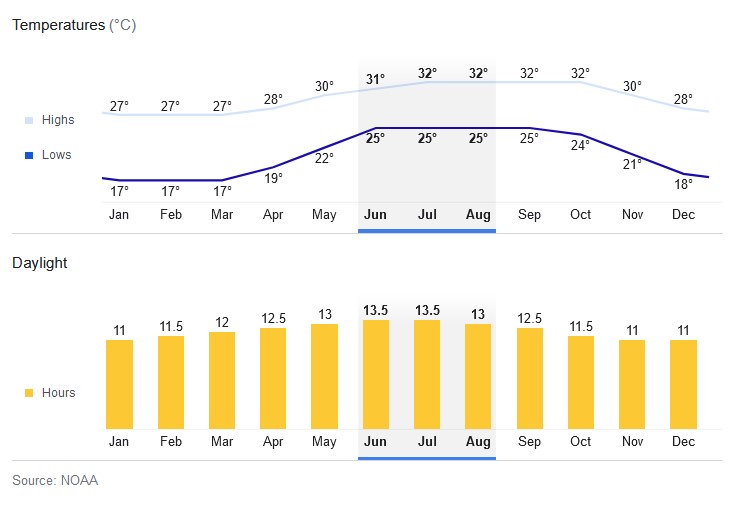The width and height of the screenshot is (750, 507).
Task: Click the November 21° low label
Action: tap(632, 164)
